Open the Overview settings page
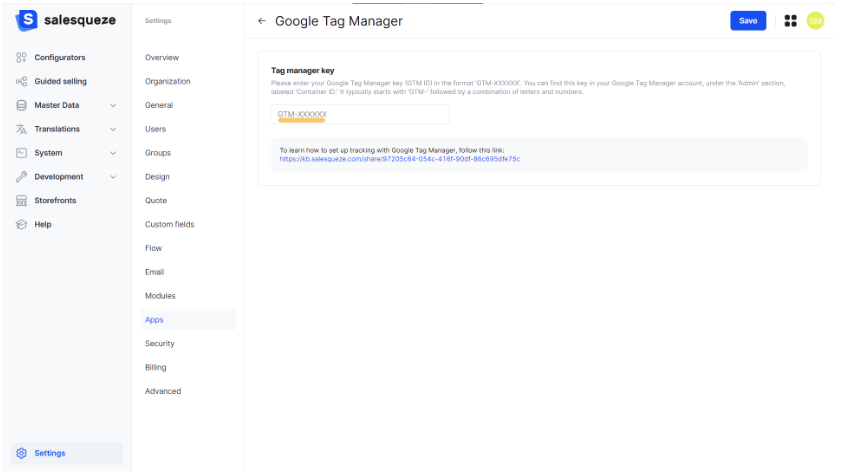Screen dimensions: 842x472 pos(162,57)
